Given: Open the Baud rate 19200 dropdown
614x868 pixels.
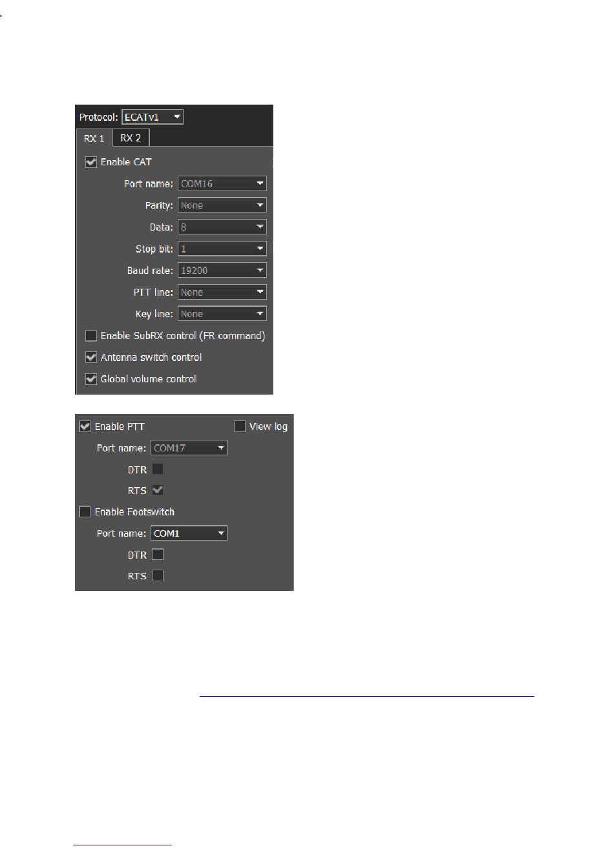Looking at the screenshot, I should pos(222,271).
